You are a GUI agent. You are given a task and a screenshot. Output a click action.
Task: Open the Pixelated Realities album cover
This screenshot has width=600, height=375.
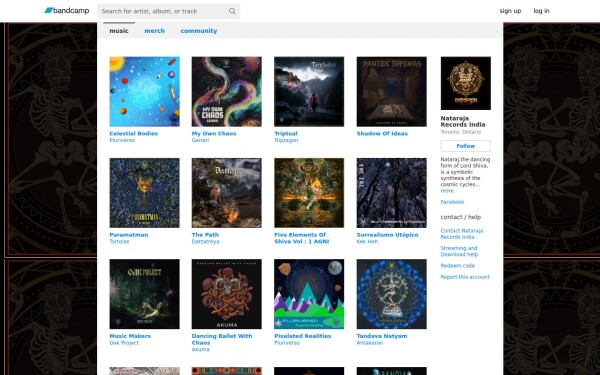click(309, 294)
